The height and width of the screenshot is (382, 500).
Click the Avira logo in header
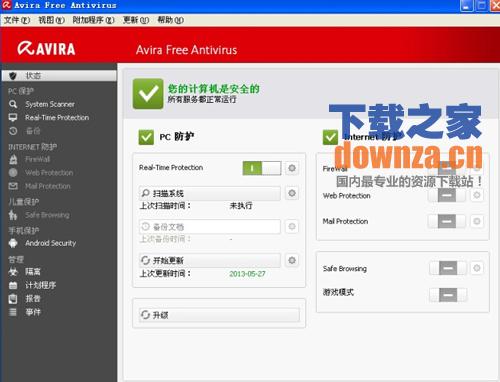[x=46, y=49]
